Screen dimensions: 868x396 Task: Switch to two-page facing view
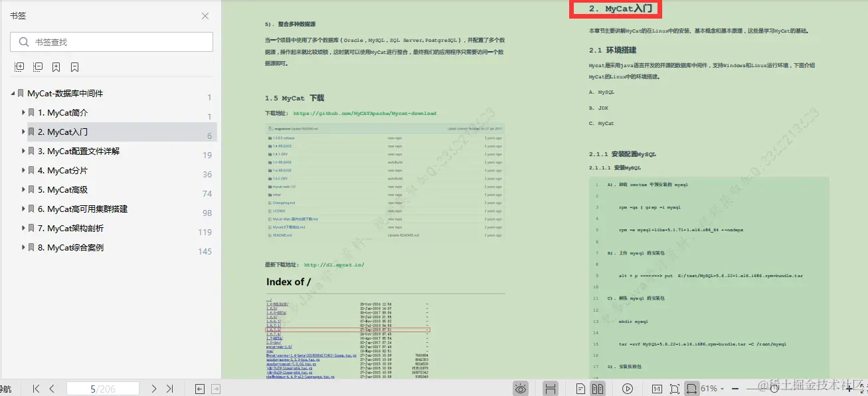597,389
